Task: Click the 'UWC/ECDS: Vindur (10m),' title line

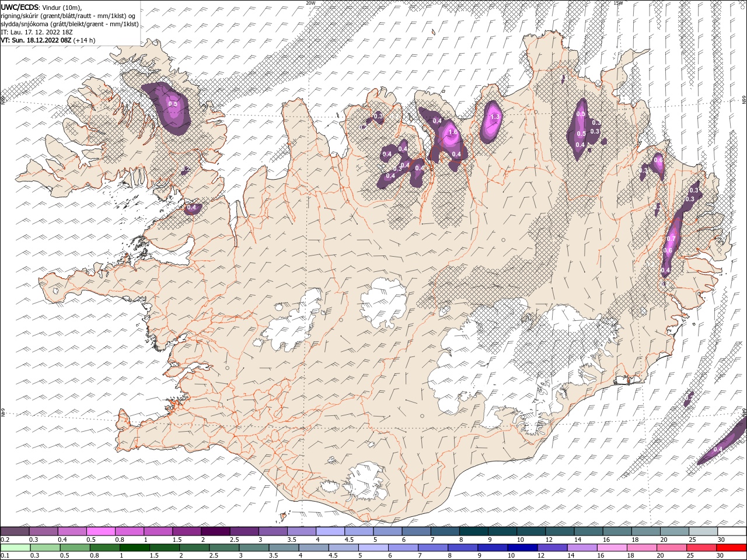Action: 41,7
